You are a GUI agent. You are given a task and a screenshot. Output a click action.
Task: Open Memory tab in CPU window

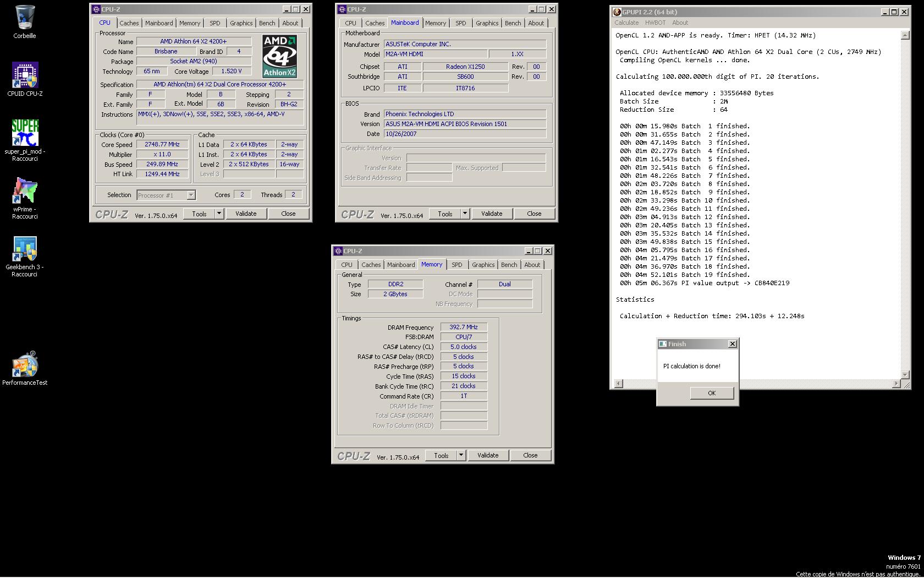coord(190,23)
